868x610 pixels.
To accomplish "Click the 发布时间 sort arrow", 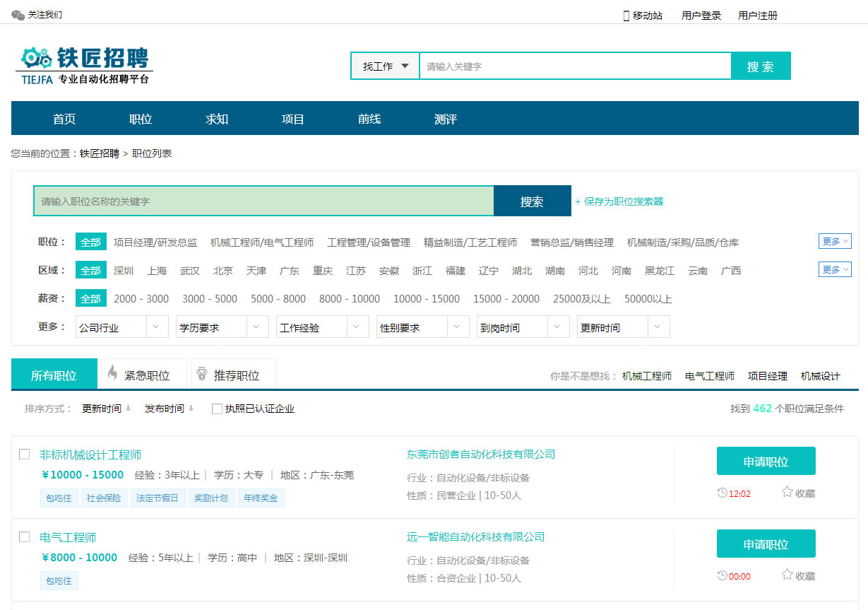I will (x=191, y=409).
